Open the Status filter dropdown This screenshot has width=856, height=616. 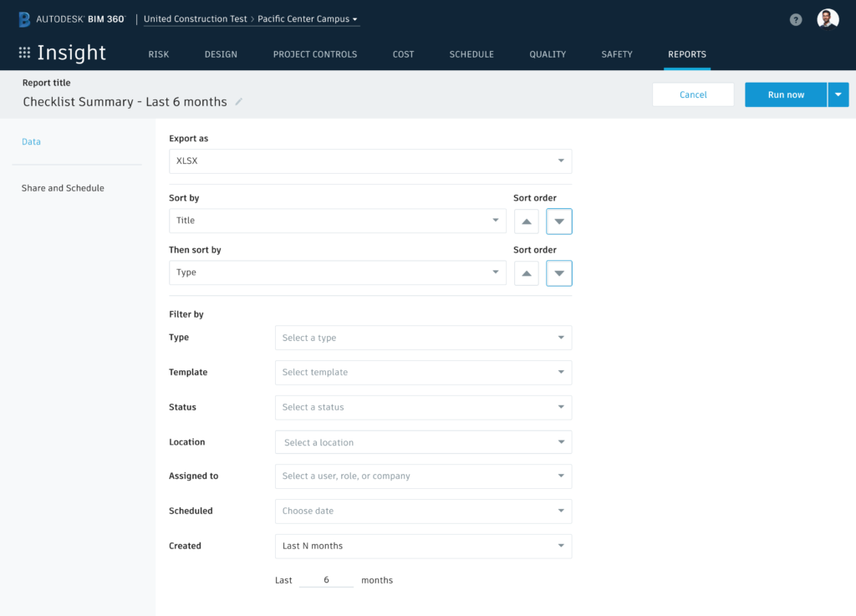tap(423, 407)
